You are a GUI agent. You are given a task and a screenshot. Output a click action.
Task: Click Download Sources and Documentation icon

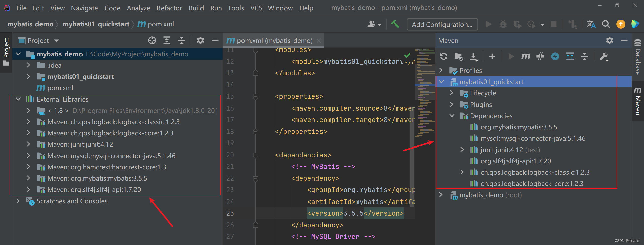pyautogui.click(x=474, y=56)
